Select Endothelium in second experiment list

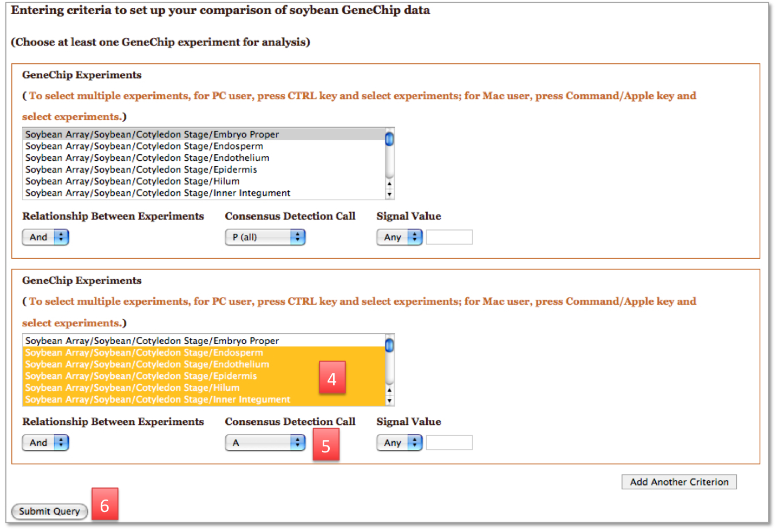[x=204, y=364]
